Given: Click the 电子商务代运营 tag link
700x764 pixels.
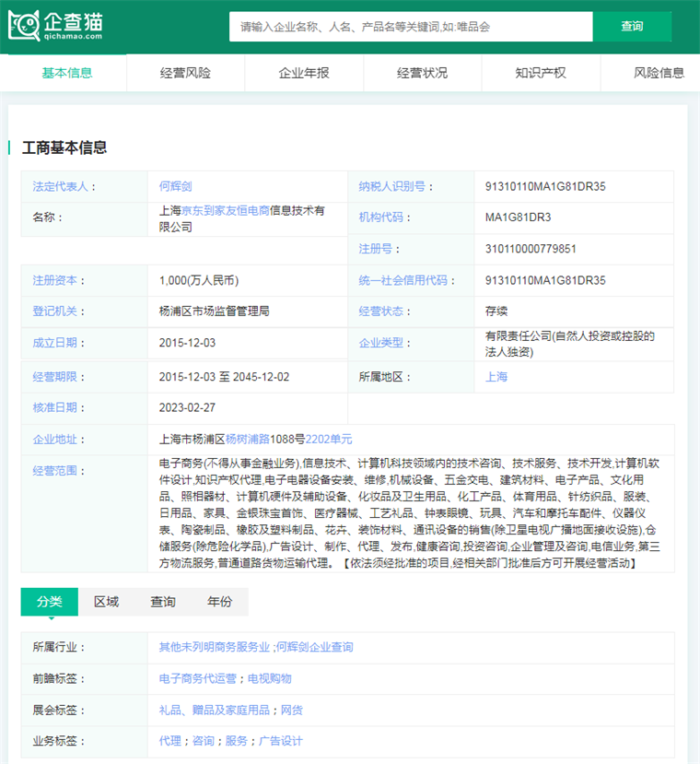Looking at the screenshot, I should click(198, 678).
